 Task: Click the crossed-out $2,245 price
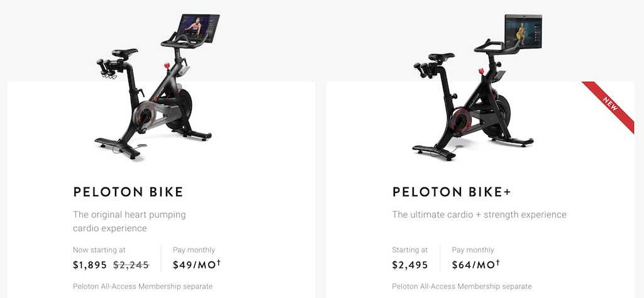[131, 265]
